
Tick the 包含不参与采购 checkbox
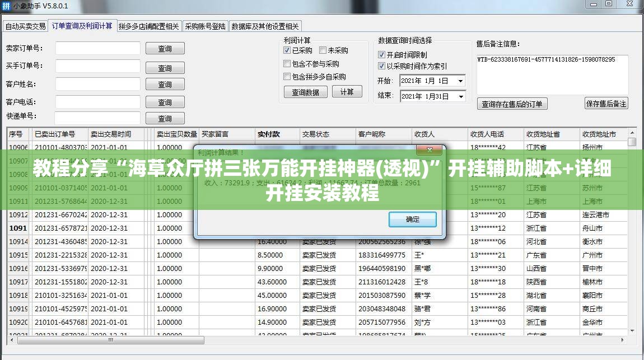coord(287,64)
